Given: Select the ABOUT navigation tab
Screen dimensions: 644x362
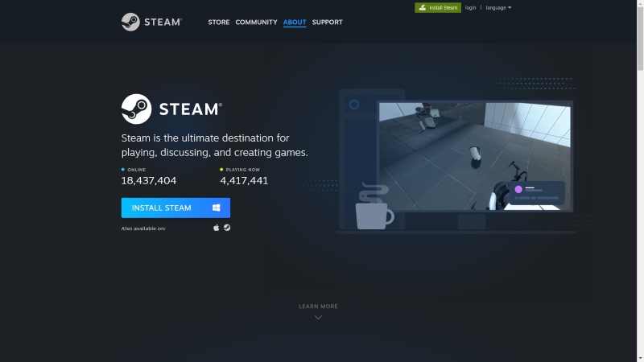Looking at the screenshot, I should pos(295,23).
